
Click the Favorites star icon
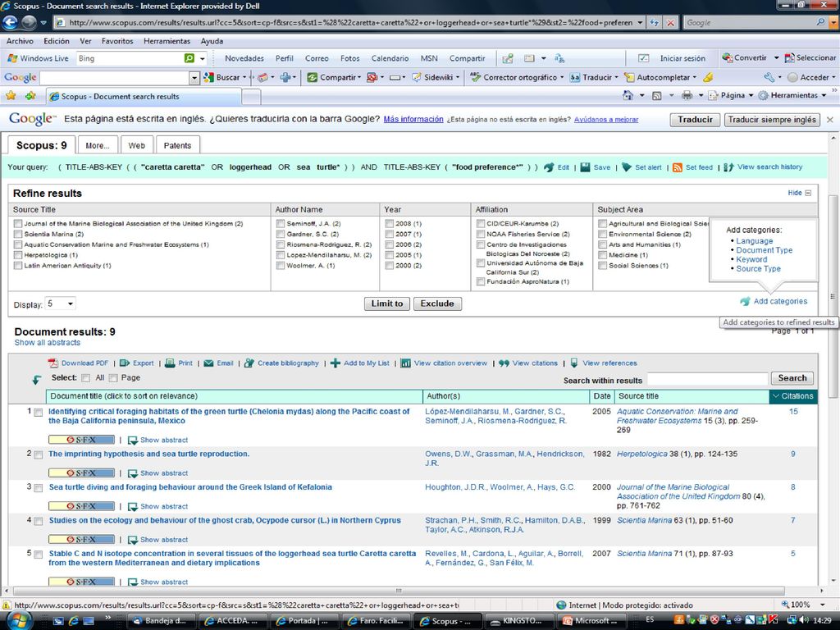click(x=10, y=96)
